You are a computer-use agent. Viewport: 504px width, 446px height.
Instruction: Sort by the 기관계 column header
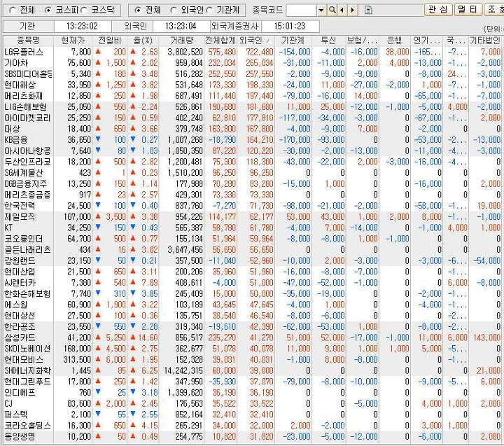point(293,41)
